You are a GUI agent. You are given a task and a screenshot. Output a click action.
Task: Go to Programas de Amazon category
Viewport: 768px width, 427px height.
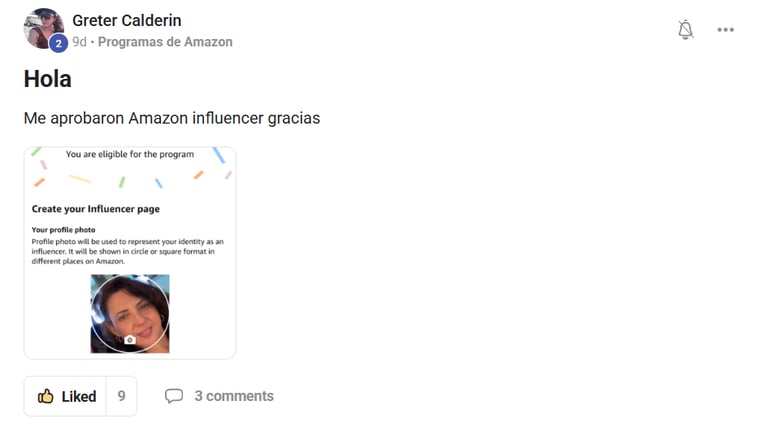(x=165, y=42)
